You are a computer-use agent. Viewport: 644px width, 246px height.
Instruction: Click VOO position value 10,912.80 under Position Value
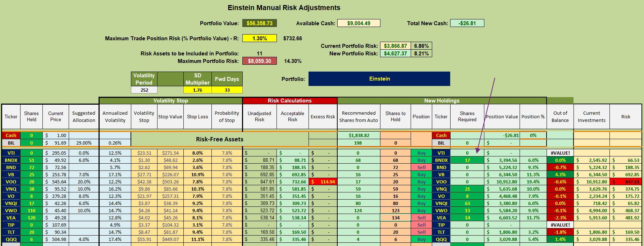click(502, 182)
